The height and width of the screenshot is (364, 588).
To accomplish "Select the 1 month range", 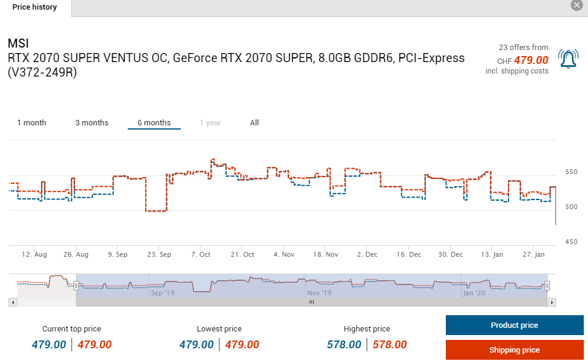I will click(31, 123).
